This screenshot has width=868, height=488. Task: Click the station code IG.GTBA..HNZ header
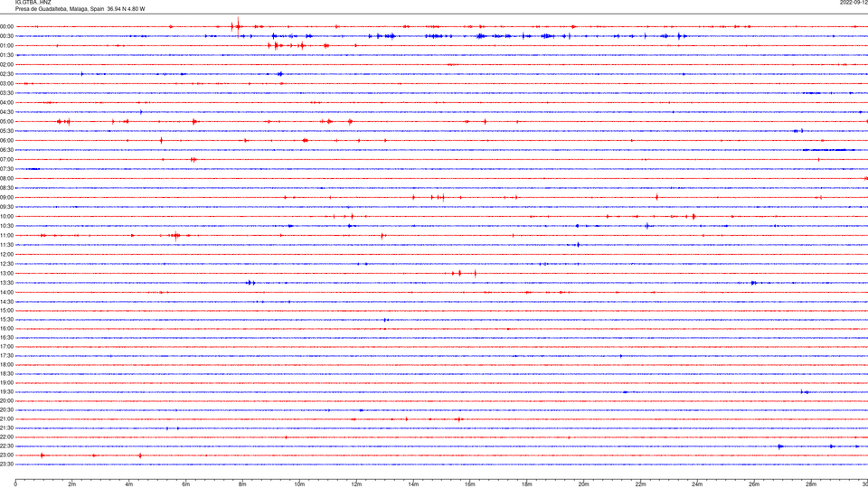tap(33, 2)
